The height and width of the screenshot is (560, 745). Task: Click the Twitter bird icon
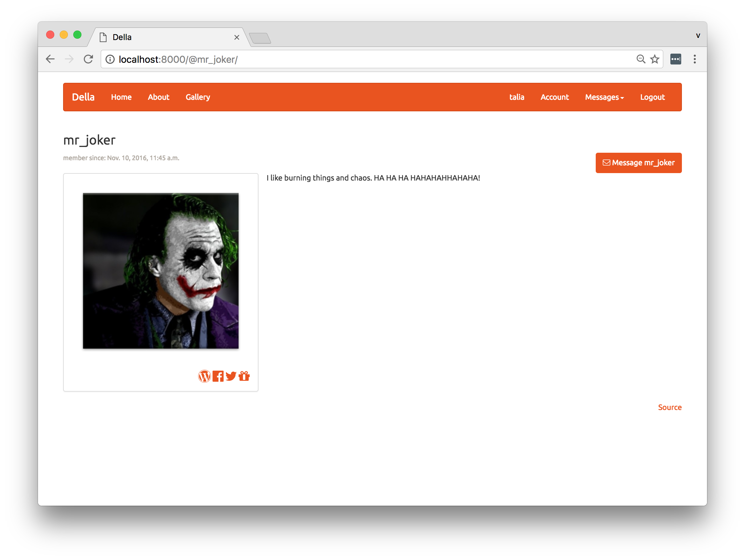[x=231, y=376]
